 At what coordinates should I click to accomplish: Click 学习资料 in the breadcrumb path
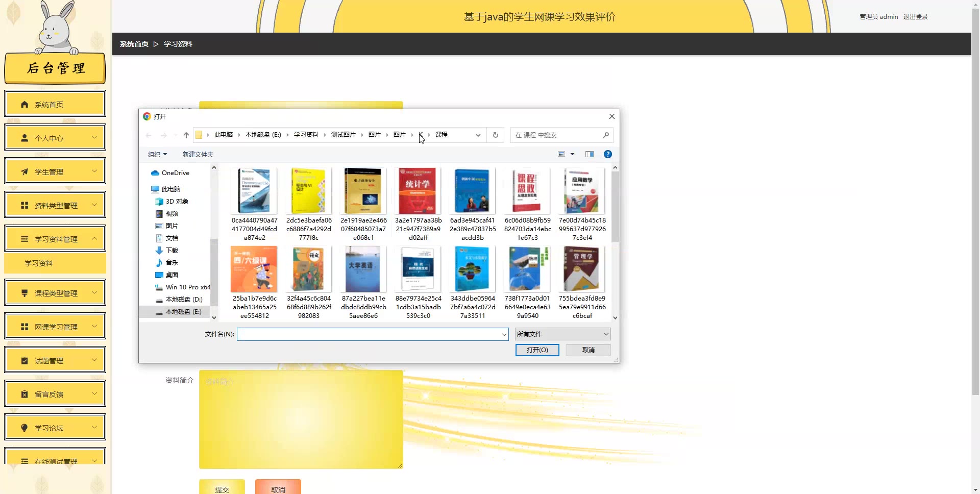click(x=306, y=135)
